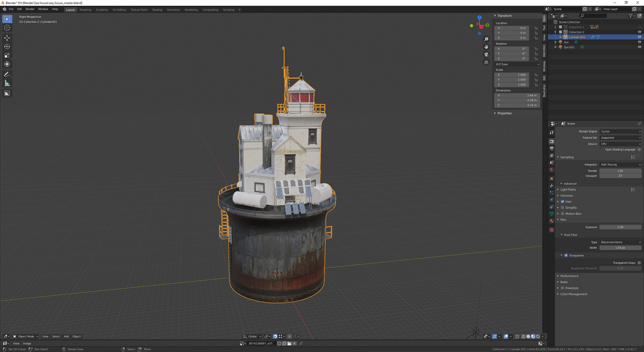Open the XYZ Euler rotation mode dropdown
This screenshot has width=644, height=352.
click(x=518, y=64)
